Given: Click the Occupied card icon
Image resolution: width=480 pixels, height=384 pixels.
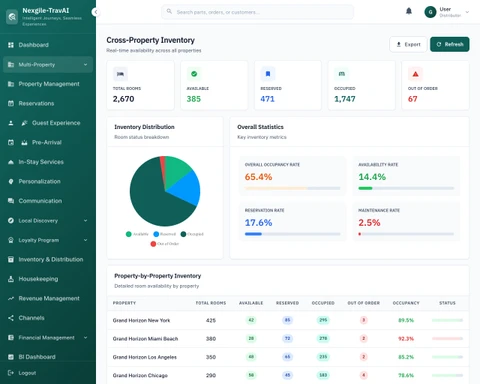Looking at the screenshot, I should (342, 74).
